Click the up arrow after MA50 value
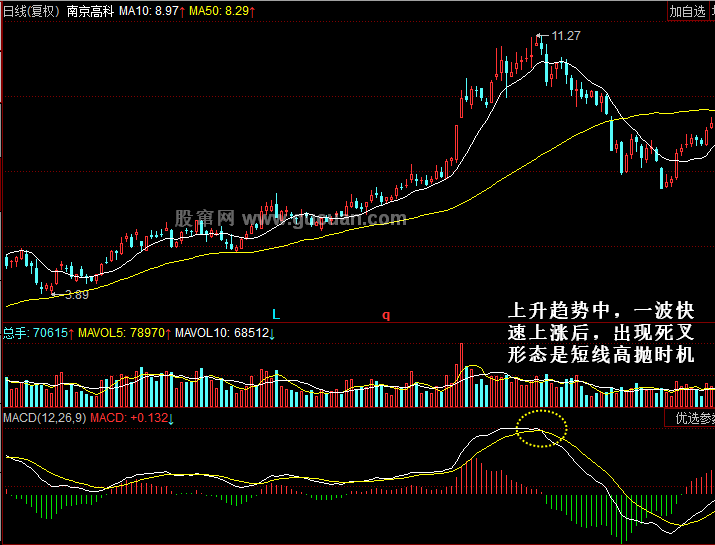715x545 pixels. (252, 10)
